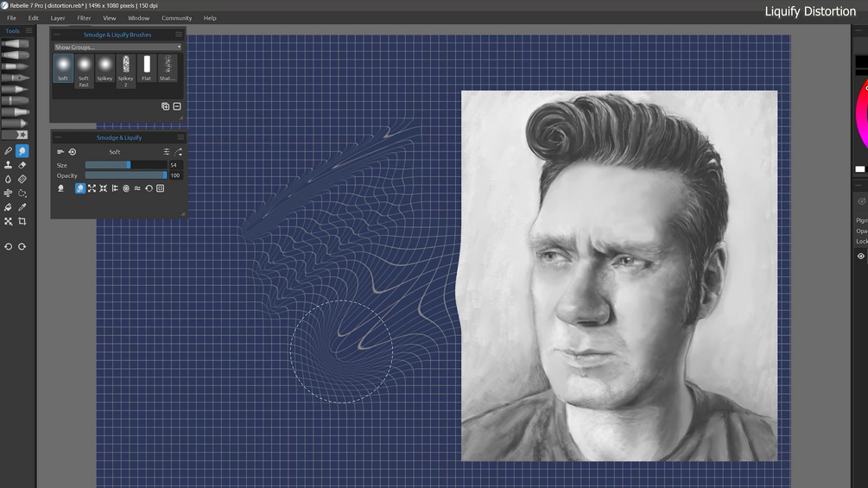Click the Undo arrow

(9, 247)
